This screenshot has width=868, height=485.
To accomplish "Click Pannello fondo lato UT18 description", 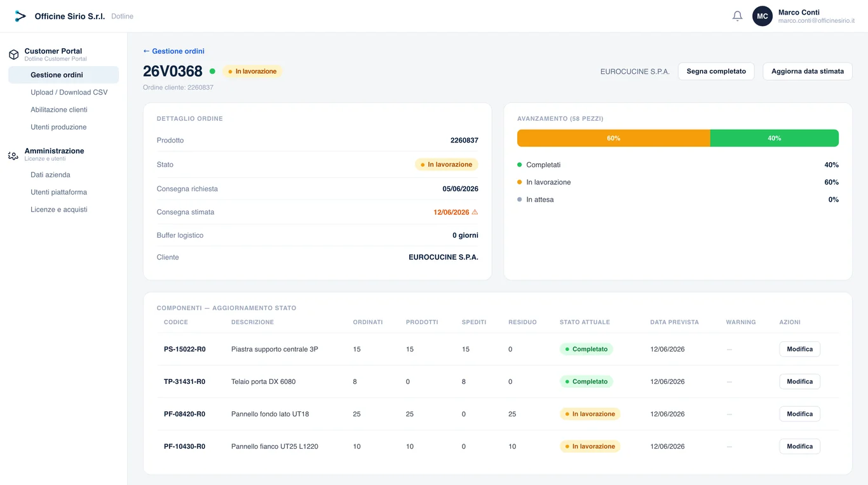I will (270, 414).
